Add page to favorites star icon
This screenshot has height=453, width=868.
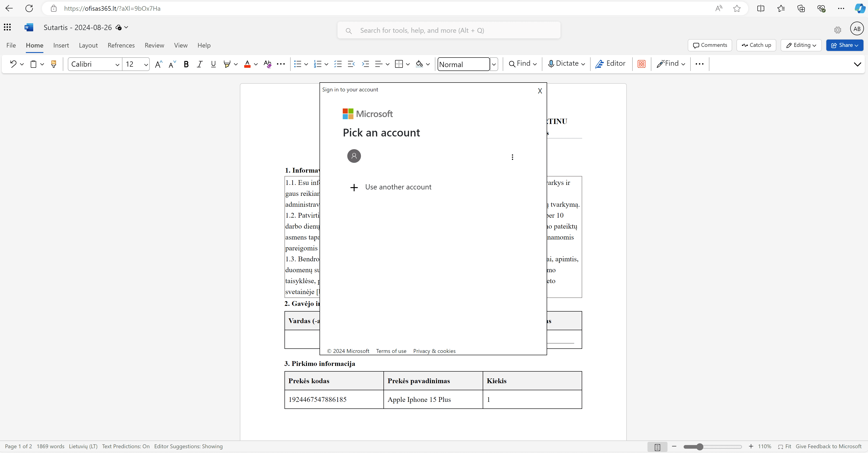coord(737,8)
